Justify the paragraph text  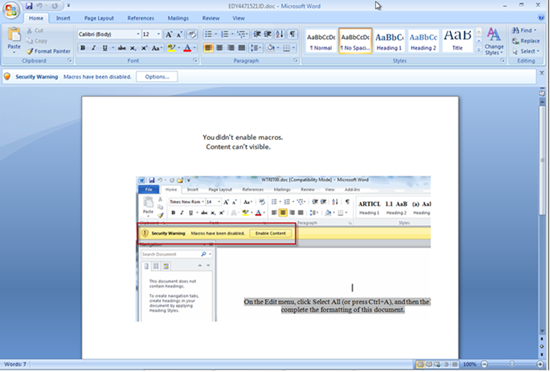coord(242,48)
